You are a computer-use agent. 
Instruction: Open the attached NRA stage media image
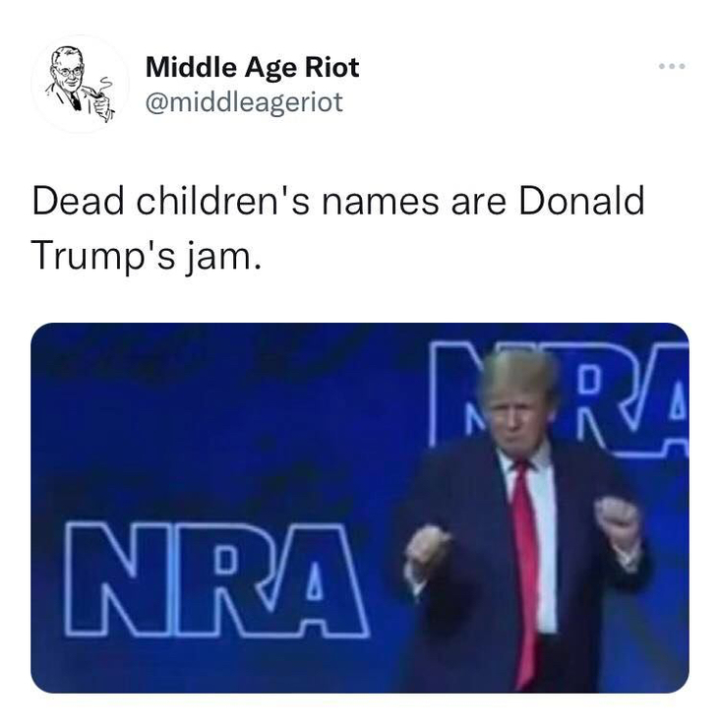click(x=360, y=508)
